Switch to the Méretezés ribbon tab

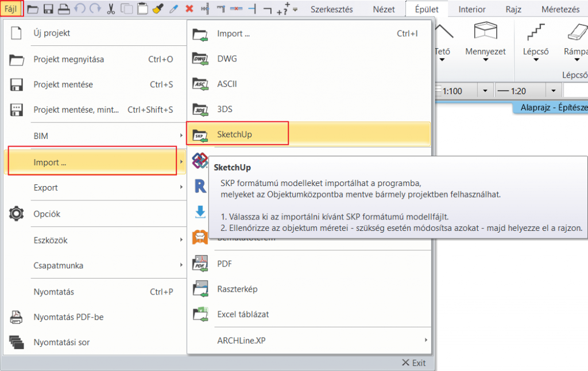point(560,9)
